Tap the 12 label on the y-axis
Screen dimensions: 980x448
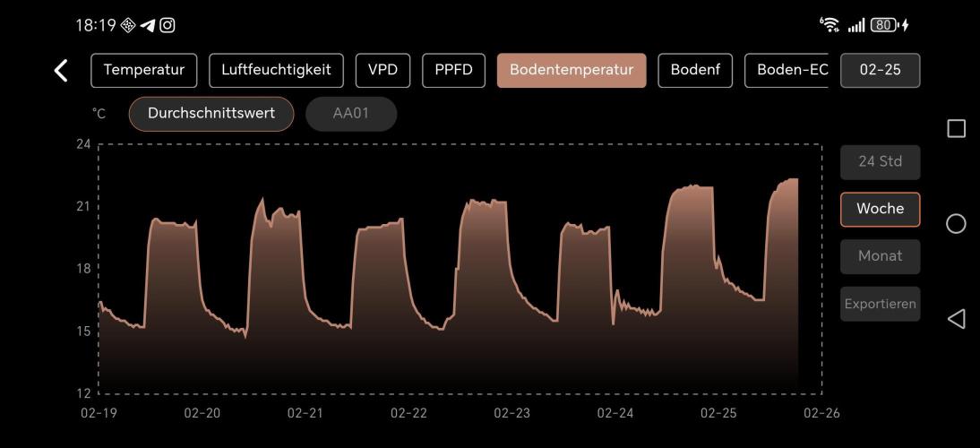(83, 393)
